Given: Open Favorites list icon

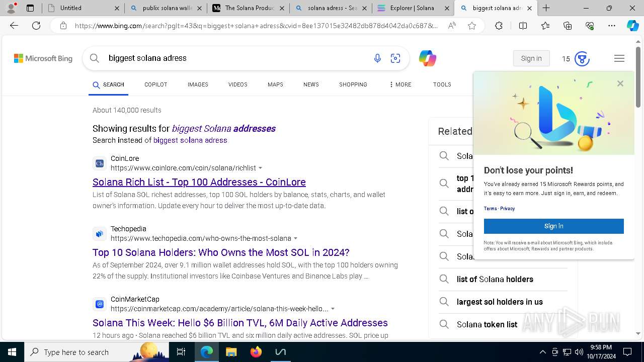Looking at the screenshot, I should coord(545,26).
